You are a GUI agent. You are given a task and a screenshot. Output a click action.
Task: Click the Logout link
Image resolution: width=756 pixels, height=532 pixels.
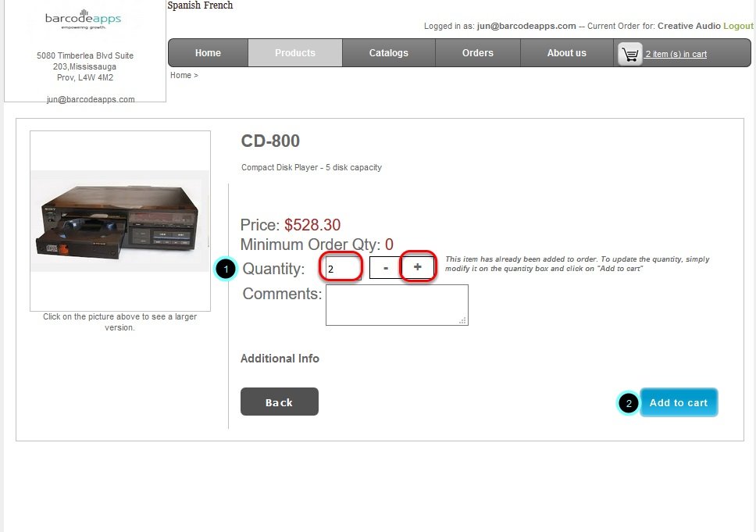(738, 26)
